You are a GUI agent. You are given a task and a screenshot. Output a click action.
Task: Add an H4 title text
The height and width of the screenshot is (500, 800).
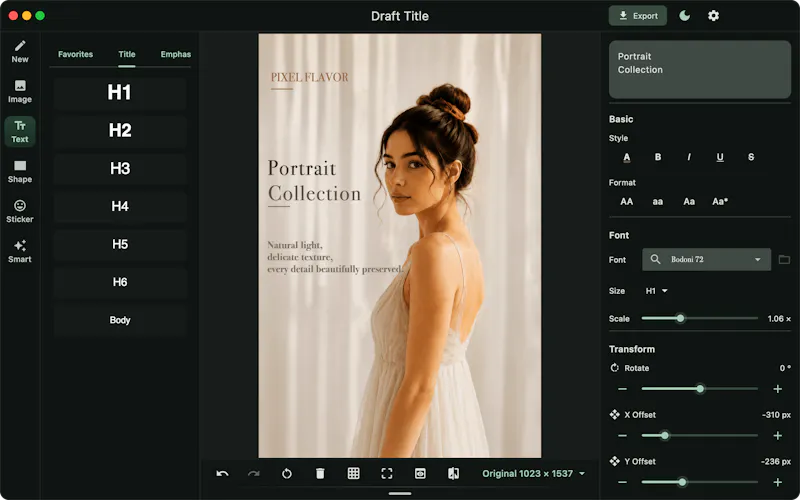click(x=120, y=206)
